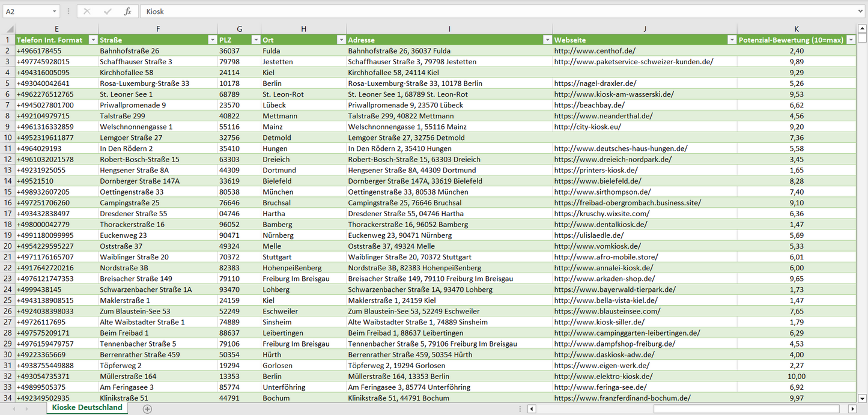This screenshot has height=415, width=868.
Task: Open the Ort column filter dropdown
Action: click(341, 40)
